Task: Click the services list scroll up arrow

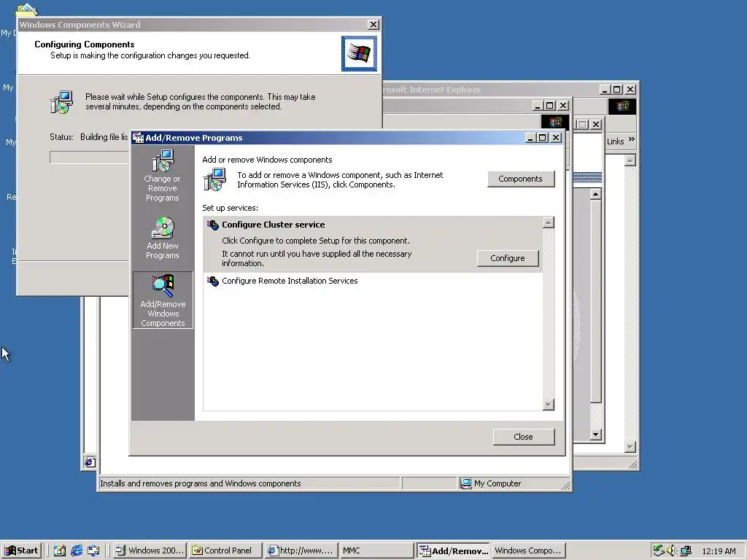Action: [x=549, y=222]
